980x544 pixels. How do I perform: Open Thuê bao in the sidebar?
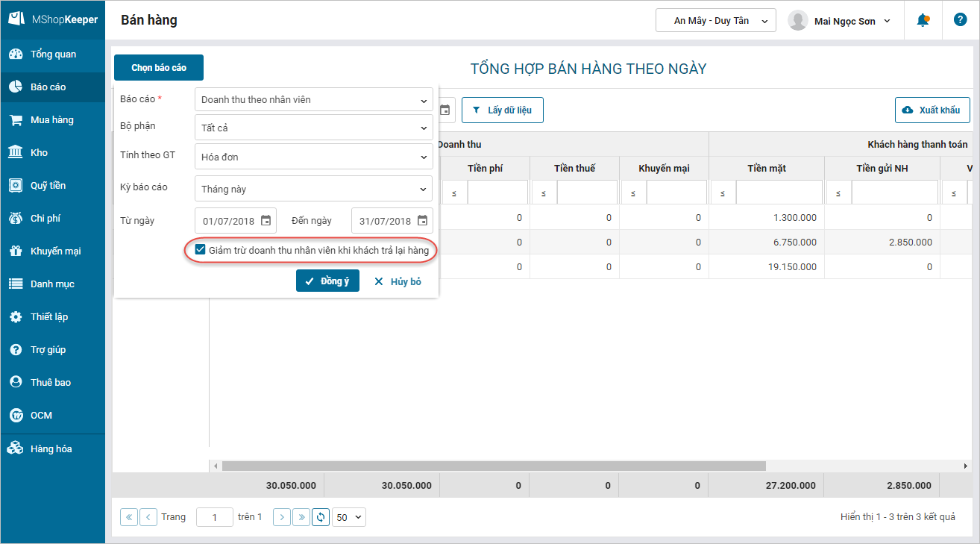[x=53, y=383]
